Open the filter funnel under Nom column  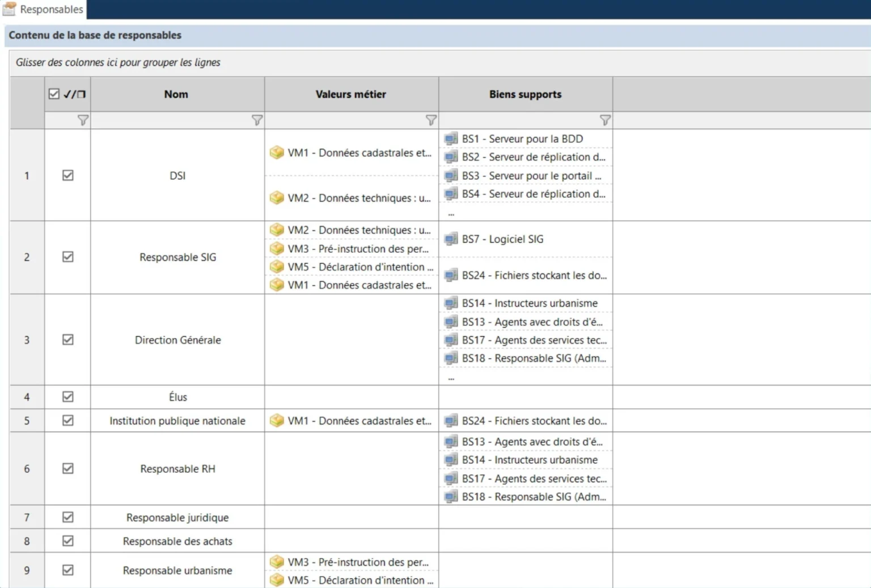click(x=257, y=120)
